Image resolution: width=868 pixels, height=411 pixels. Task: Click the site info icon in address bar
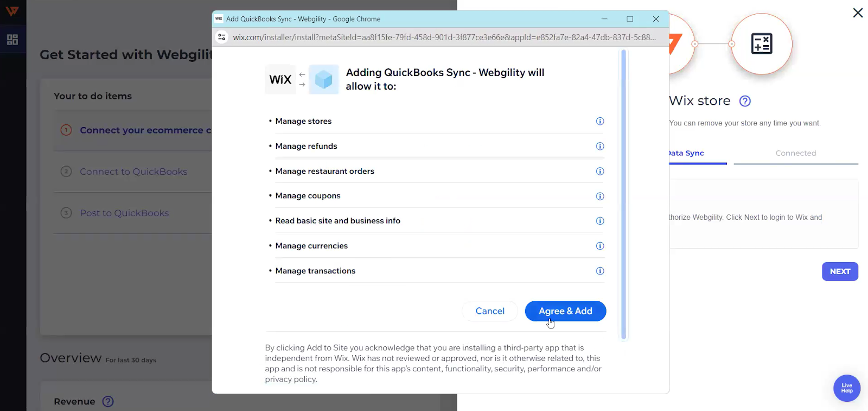coord(221,37)
